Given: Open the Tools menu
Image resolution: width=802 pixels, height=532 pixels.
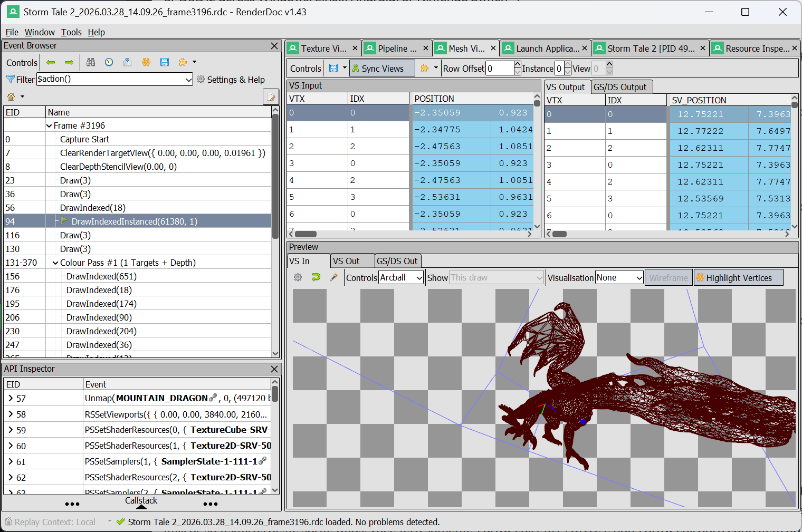Looking at the screenshot, I should [71, 32].
